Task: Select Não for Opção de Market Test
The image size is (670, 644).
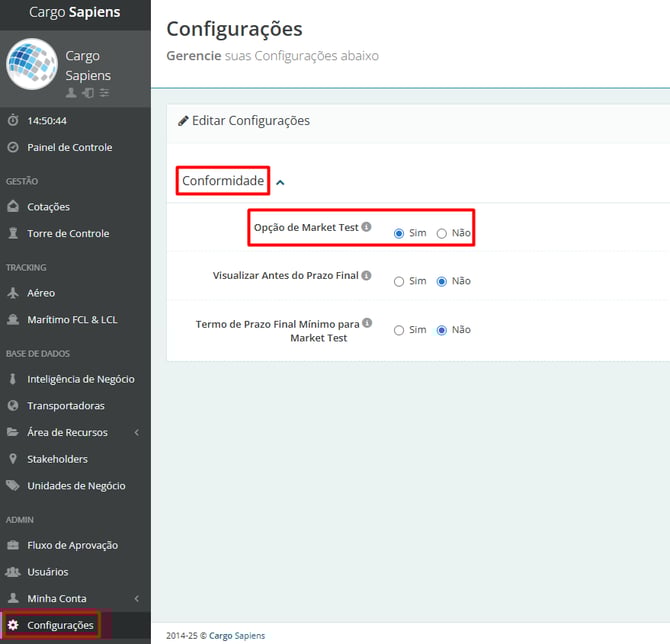Action: [442, 233]
